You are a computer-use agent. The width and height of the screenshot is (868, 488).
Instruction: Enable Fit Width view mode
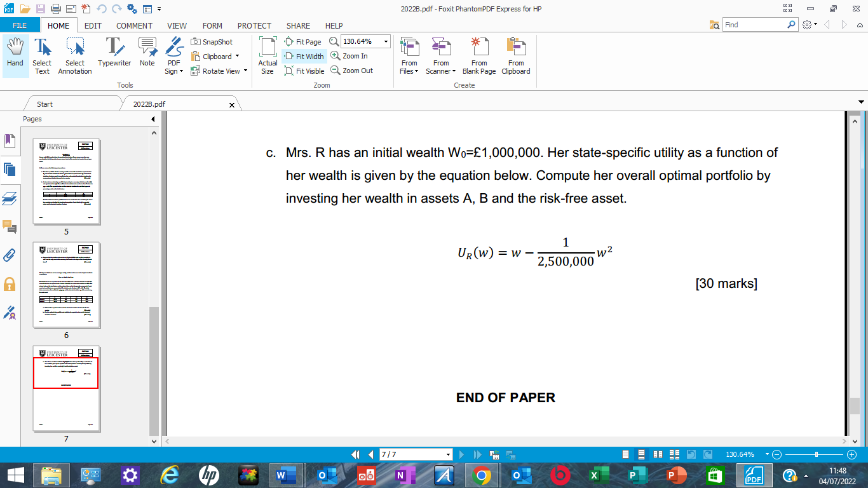(304, 57)
